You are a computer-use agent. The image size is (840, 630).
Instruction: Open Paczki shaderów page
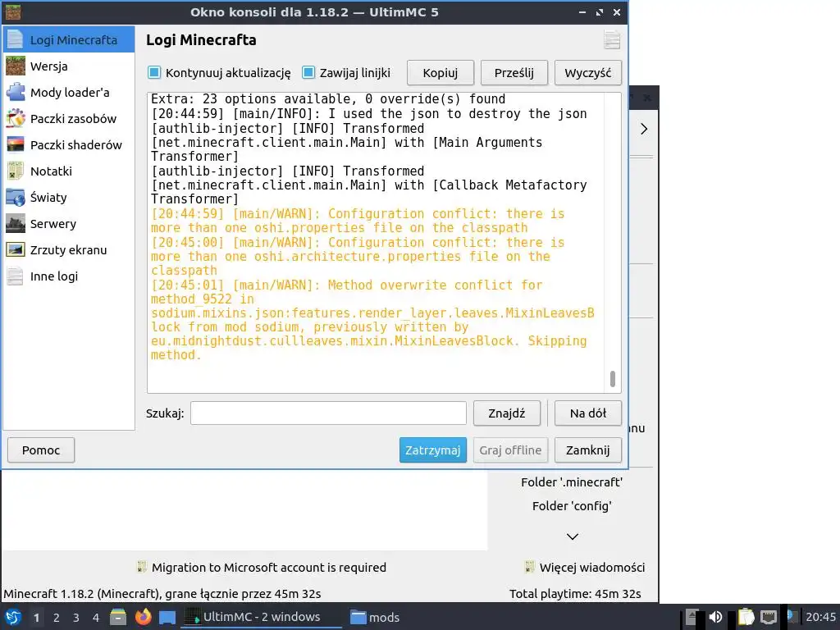[69, 145]
